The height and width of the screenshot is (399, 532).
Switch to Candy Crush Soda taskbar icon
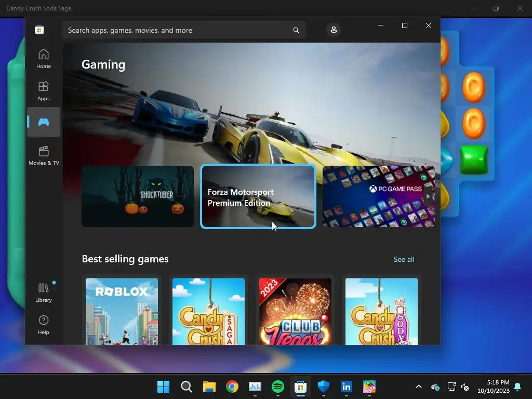[369, 387]
